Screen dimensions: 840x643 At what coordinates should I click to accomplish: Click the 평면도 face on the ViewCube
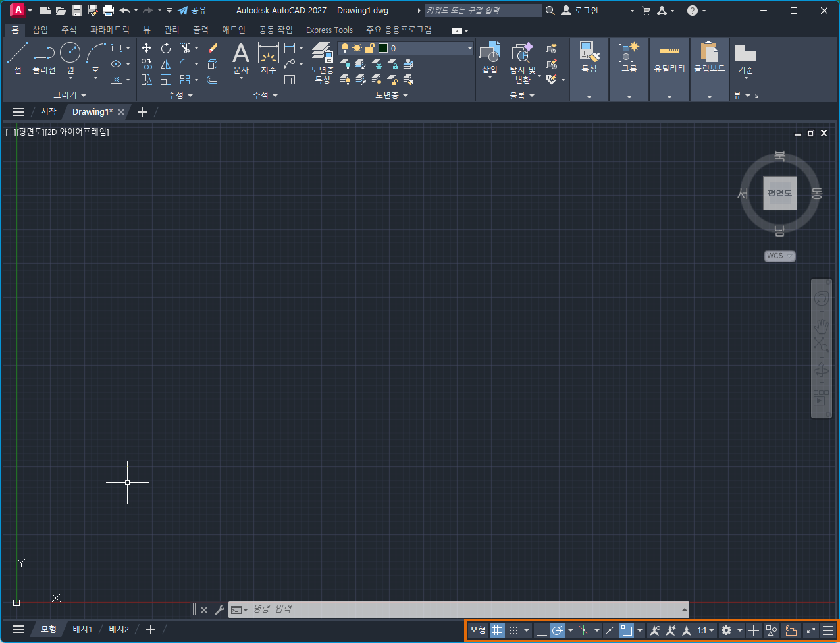[x=780, y=193]
